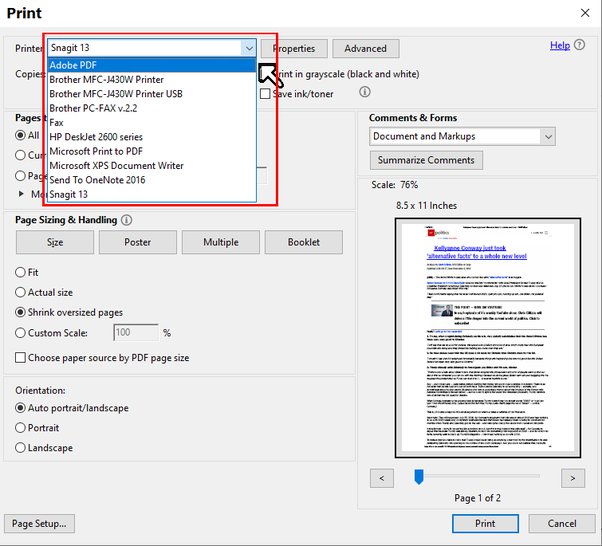Select Adobe PDF from printer list
602x546 pixels.
coord(152,65)
